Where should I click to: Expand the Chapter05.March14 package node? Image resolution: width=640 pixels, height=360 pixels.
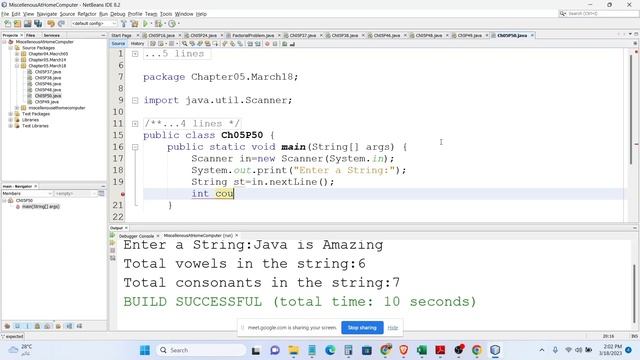(17, 60)
